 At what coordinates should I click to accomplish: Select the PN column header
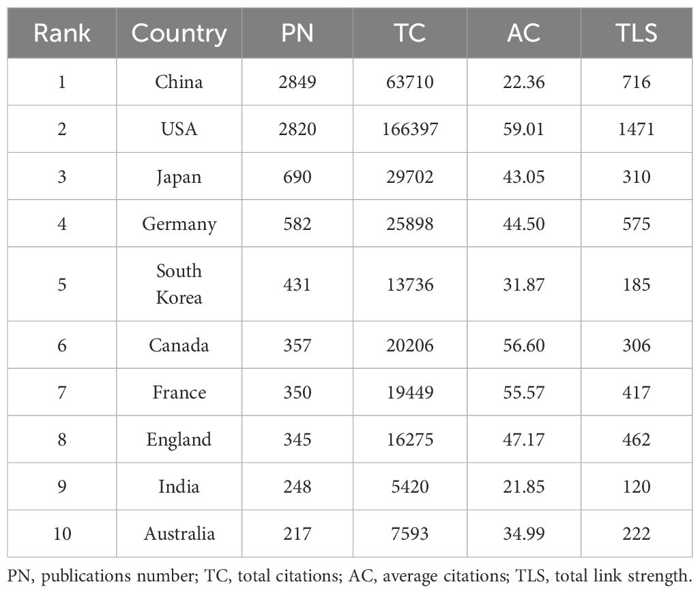[x=298, y=33]
